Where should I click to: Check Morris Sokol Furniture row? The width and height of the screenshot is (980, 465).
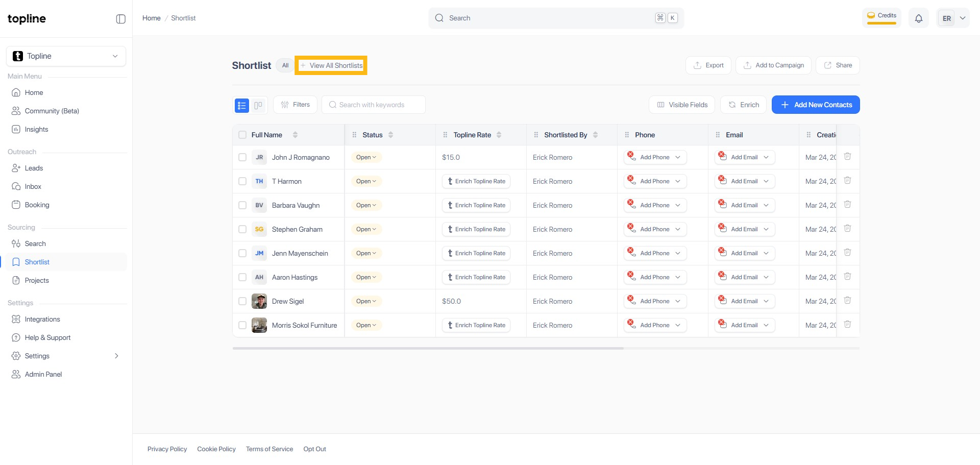[242, 325]
